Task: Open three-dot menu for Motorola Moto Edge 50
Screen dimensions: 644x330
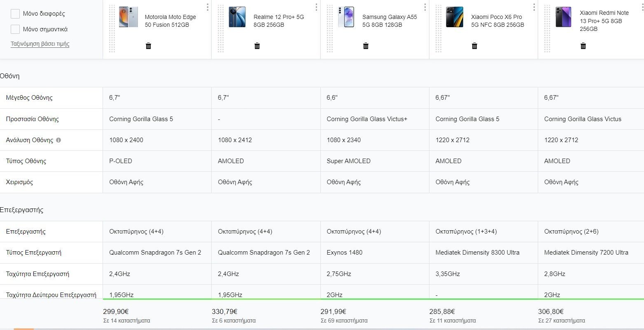Action: (208, 7)
